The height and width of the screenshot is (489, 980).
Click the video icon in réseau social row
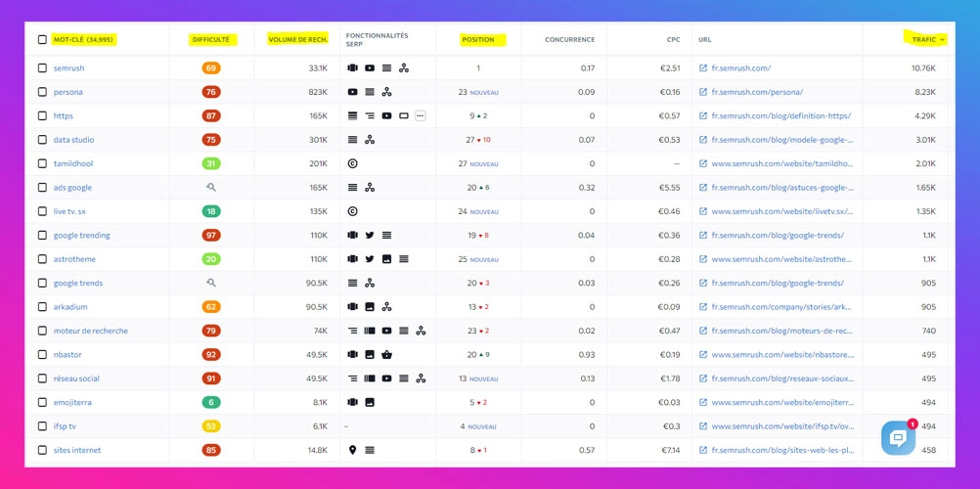click(x=387, y=378)
